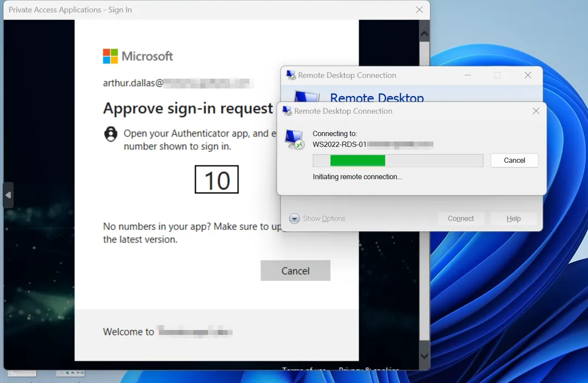Image resolution: width=588 pixels, height=383 pixels.
Task: Click the WS2022-RDS-01 computer name
Action: pos(340,144)
